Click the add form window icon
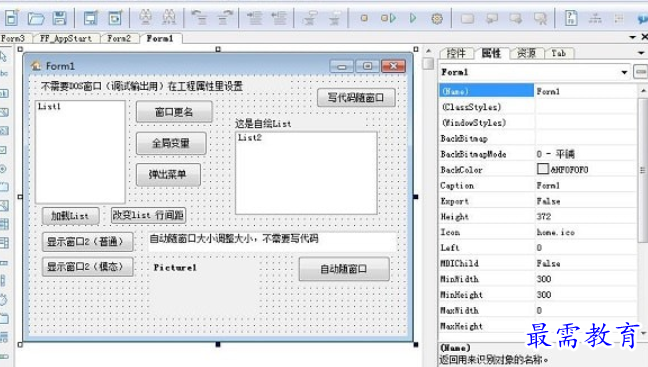 point(91,18)
